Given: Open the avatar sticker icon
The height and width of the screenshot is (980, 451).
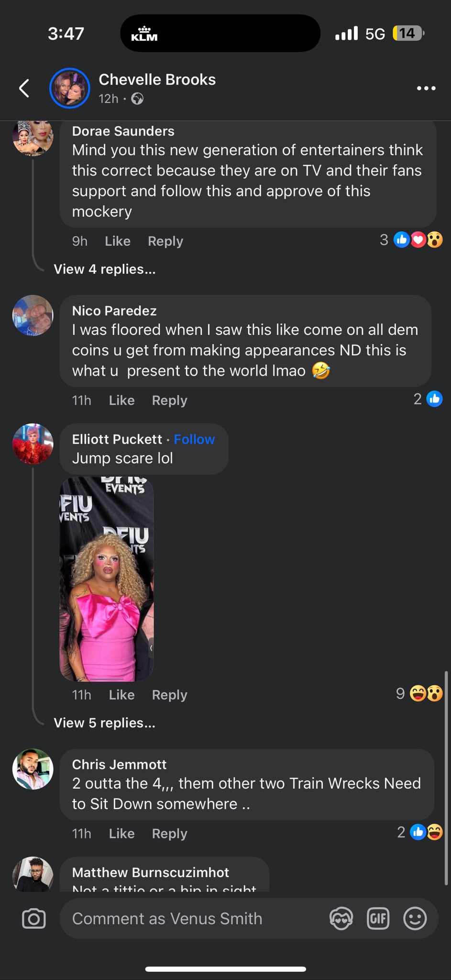Looking at the screenshot, I should pos(341,918).
